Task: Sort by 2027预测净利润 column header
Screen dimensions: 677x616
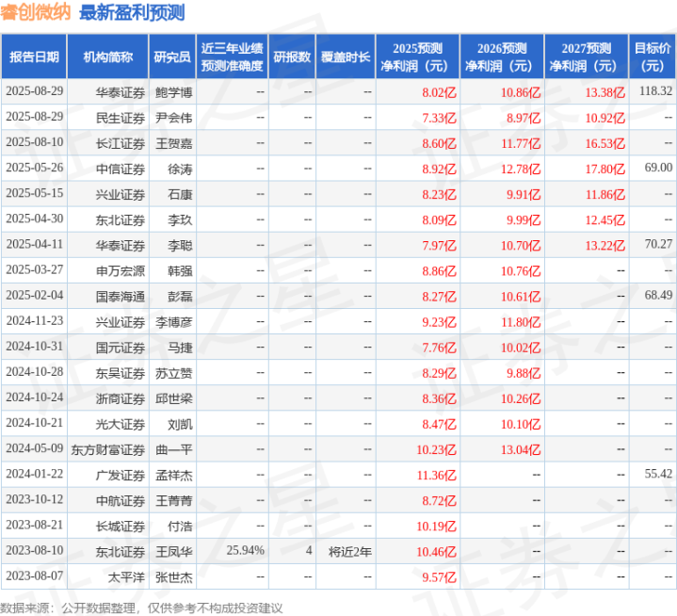Action: tap(587, 57)
